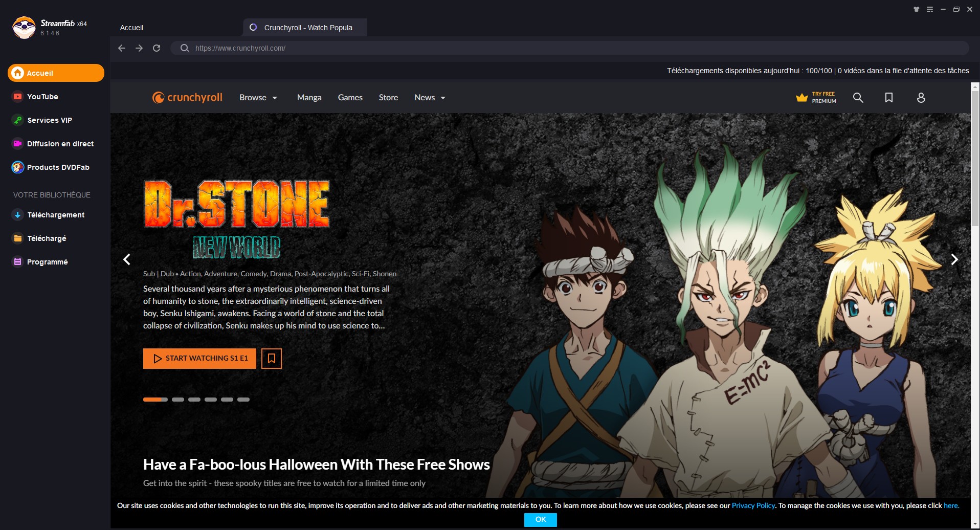
Task: Show previous carousel slide
Action: [x=127, y=259]
